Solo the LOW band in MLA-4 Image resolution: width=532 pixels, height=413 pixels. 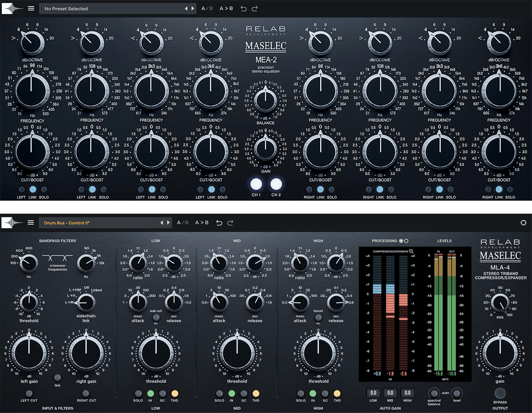138,393
